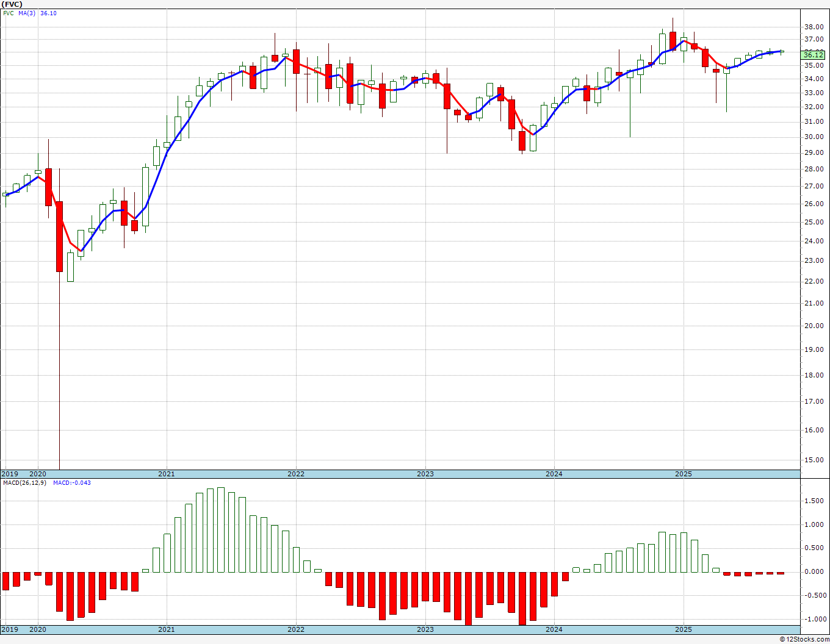Click the 0.500 MACD axis label

point(815,548)
